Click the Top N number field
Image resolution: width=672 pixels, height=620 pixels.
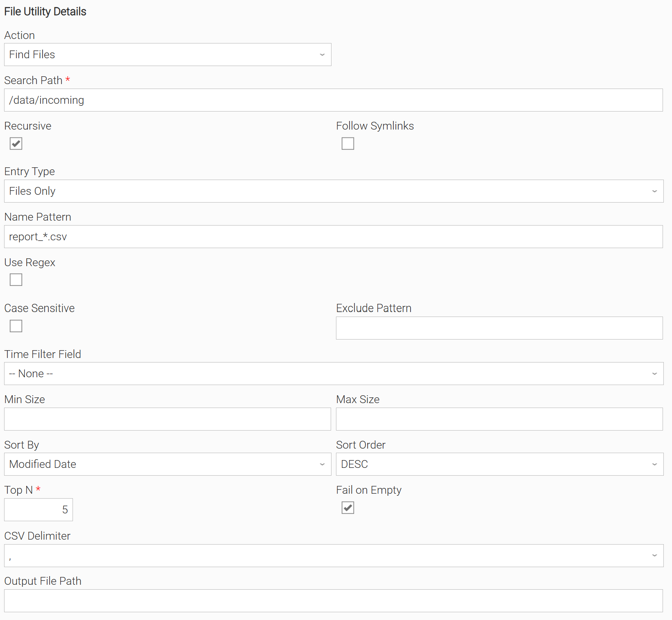pyautogui.click(x=39, y=510)
